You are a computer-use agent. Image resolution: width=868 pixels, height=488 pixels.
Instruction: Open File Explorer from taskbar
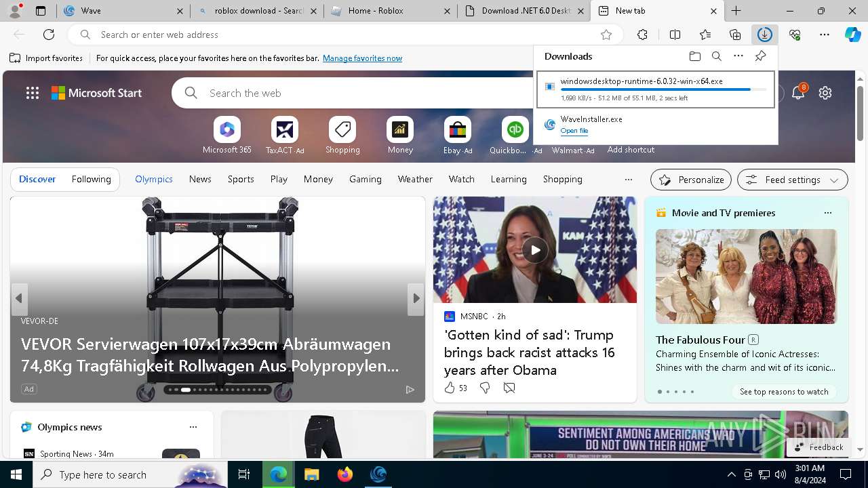pyautogui.click(x=311, y=474)
